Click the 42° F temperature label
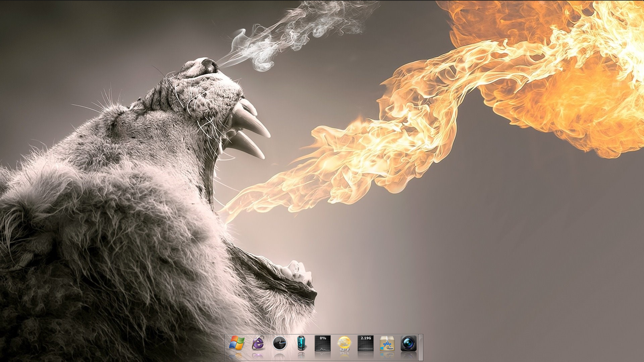 (x=344, y=350)
